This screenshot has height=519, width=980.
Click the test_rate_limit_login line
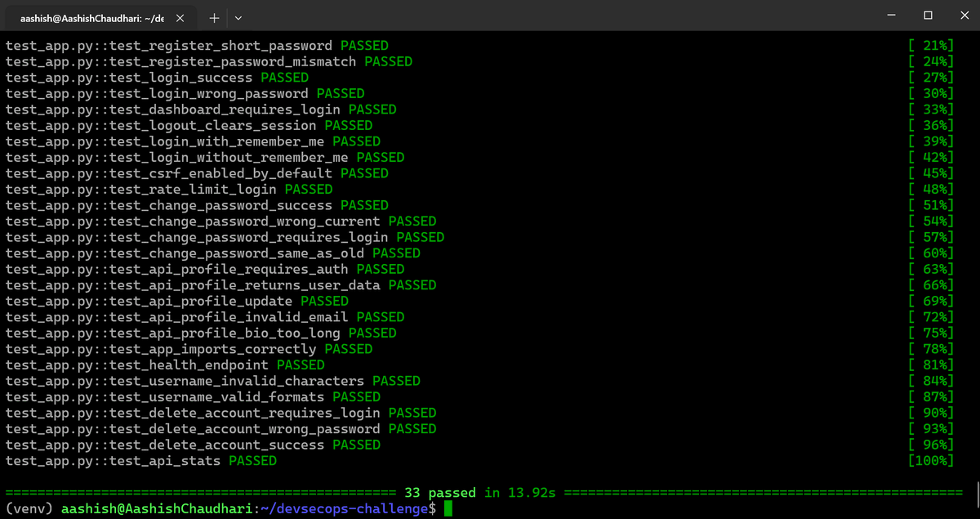[x=169, y=189]
